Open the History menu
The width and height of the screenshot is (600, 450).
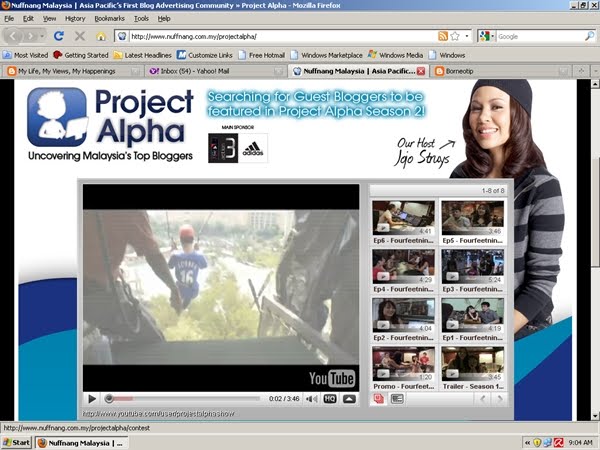75,18
